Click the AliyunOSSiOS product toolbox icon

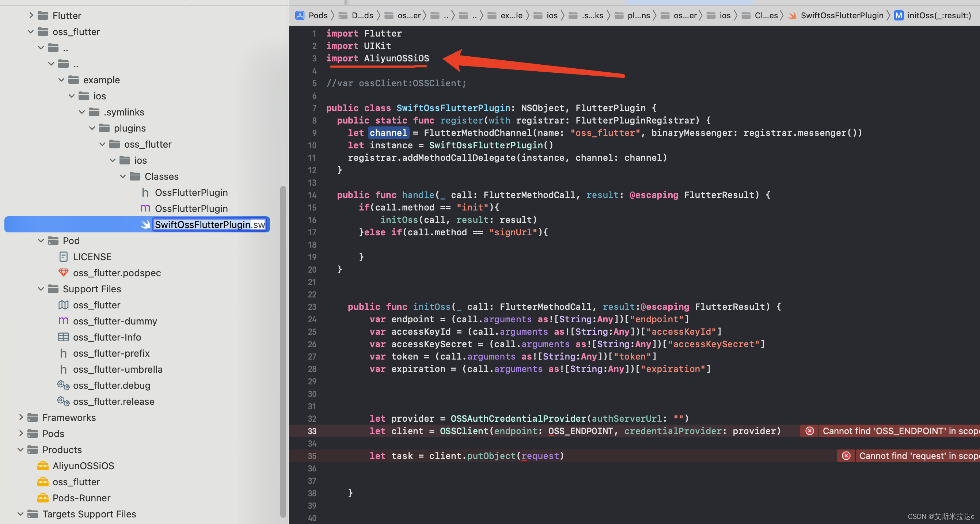[x=43, y=466]
